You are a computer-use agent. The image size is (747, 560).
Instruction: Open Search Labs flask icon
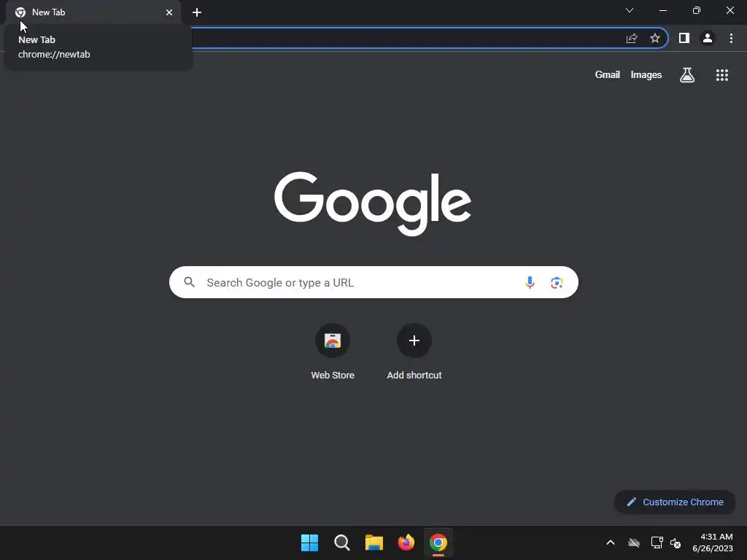(x=687, y=75)
